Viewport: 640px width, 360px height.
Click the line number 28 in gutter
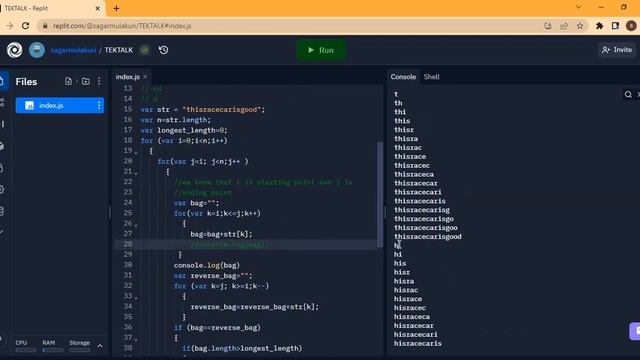(x=128, y=244)
